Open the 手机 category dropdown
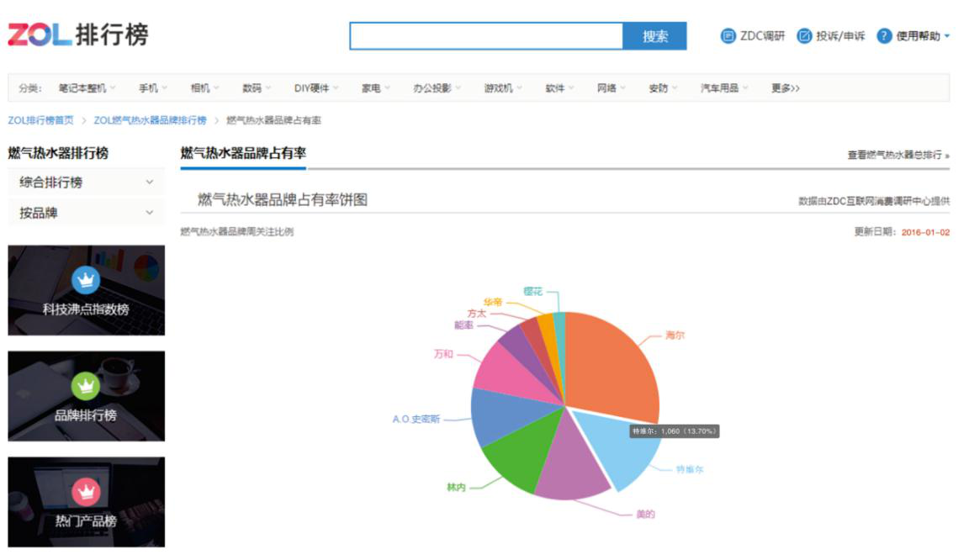 pyautogui.click(x=153, y=88)
